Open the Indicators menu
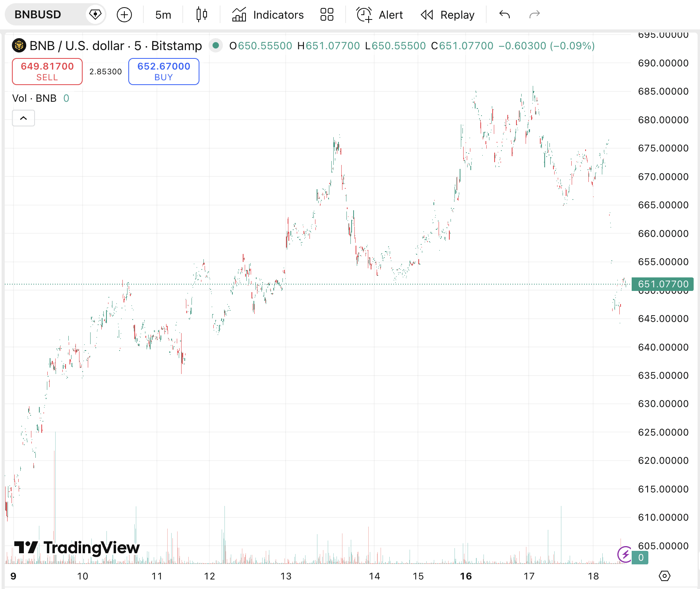700x589 pixels. tap(268, 15)
